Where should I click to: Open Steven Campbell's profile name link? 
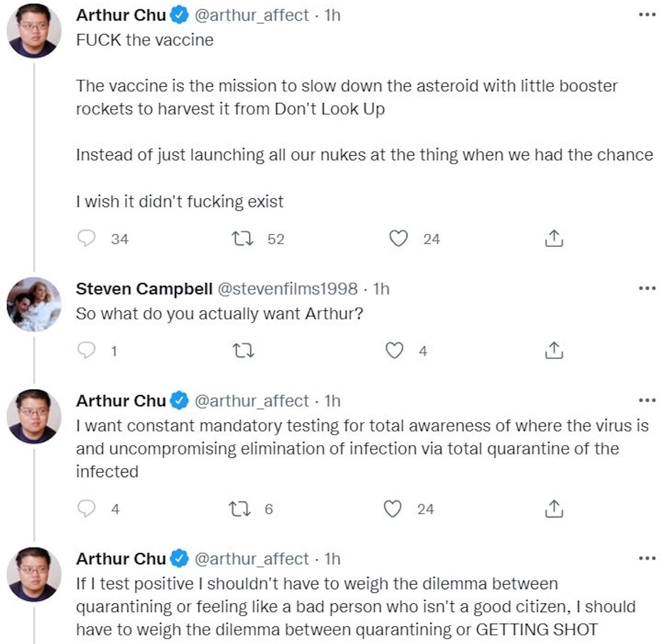click(x=144, y=289)
